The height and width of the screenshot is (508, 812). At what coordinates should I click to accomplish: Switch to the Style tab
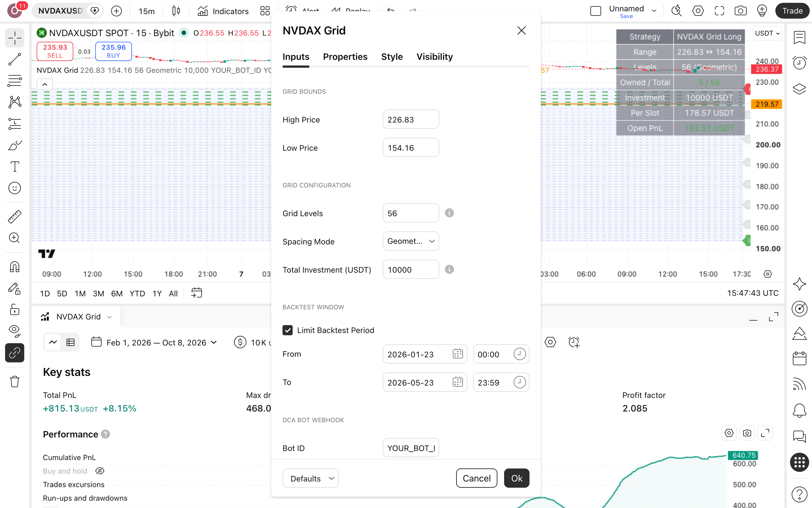coord(392,57)
